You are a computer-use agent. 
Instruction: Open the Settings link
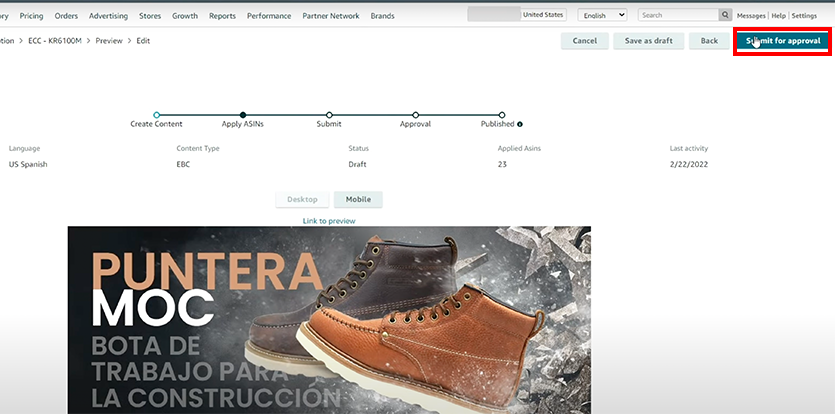[804, 16]
